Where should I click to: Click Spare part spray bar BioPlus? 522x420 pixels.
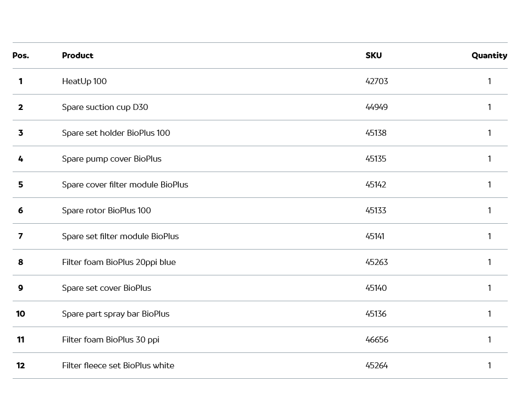116,314
